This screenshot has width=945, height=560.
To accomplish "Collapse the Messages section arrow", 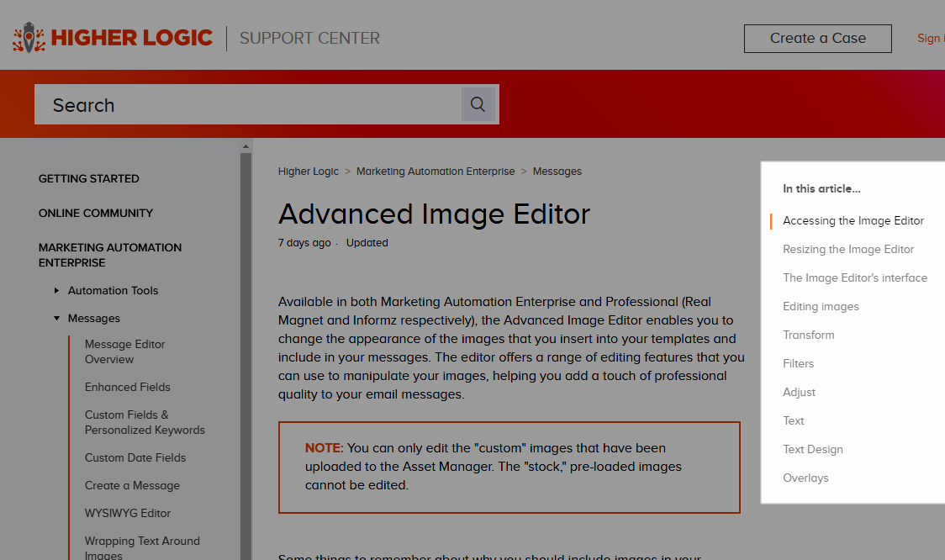I will (56, 319).
